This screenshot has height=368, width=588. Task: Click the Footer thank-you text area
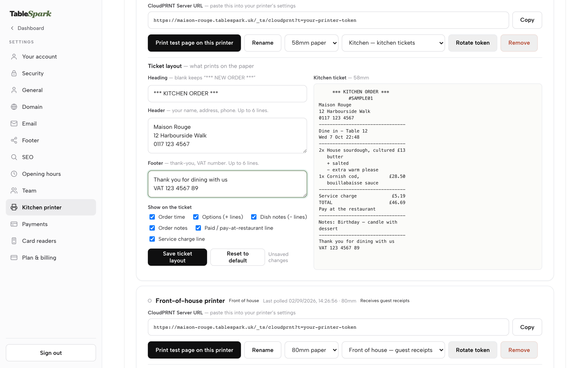tap(227, 184)
